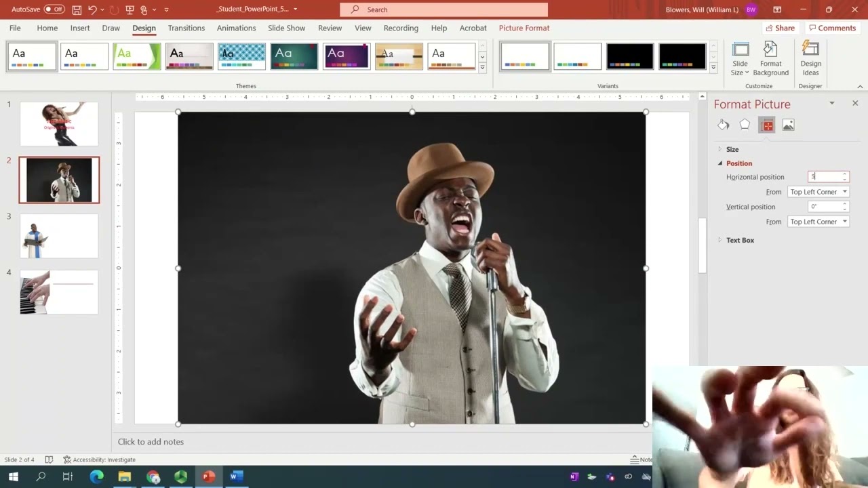This screenshot has width=868, height=488.
Task: Select slide 4 thumbnail with piano
Action: pyautogui.click(x=59, y=292)
